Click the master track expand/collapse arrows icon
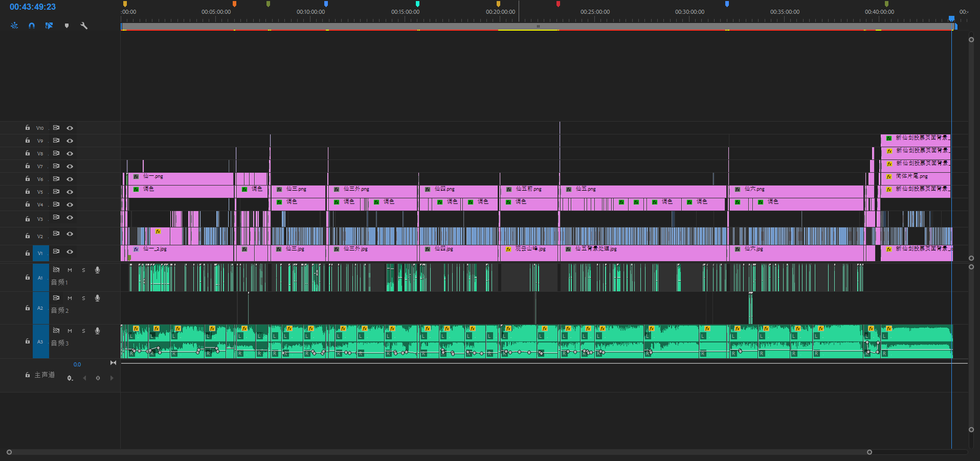 coord(113,363)
